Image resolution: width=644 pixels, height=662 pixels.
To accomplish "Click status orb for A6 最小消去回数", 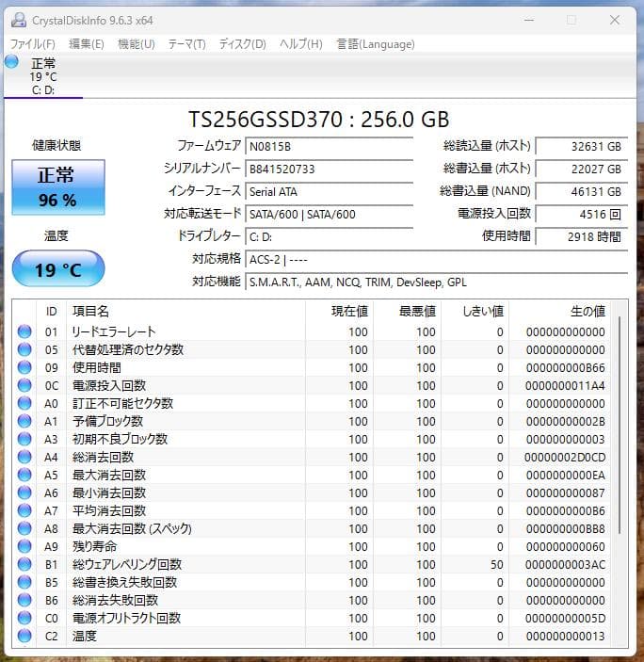I will pyautogui.click(x=24, y=492).
